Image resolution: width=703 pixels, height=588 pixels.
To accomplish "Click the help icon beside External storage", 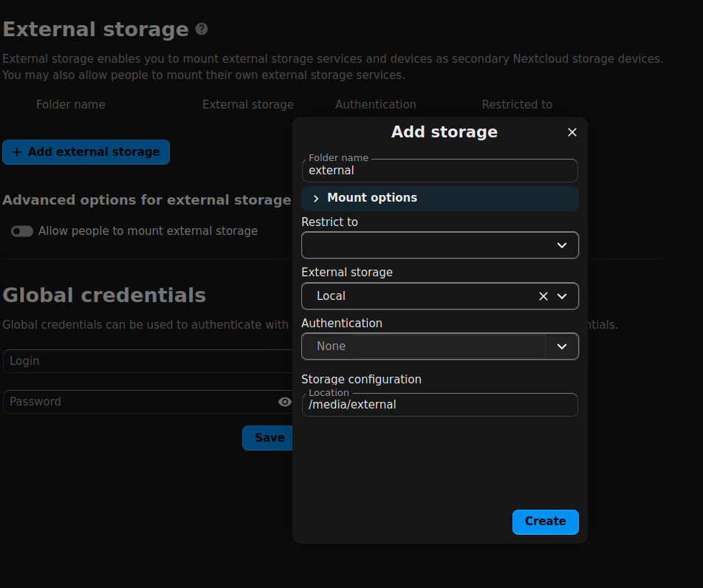I will [x=202, y=30].
